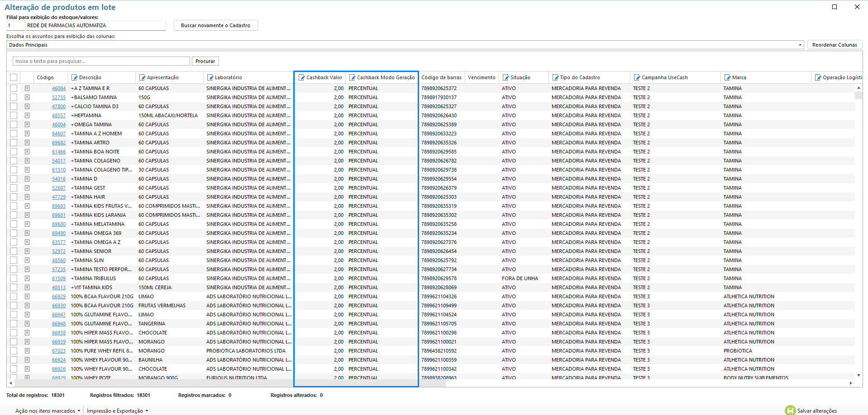Open product code 46084 link

click(58, 88)
